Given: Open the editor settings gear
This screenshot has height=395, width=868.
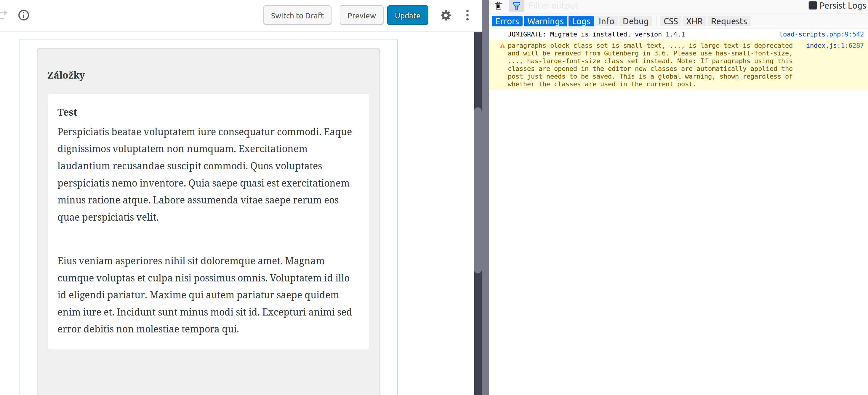Looking at the screenshot, I should pos(446,15).
